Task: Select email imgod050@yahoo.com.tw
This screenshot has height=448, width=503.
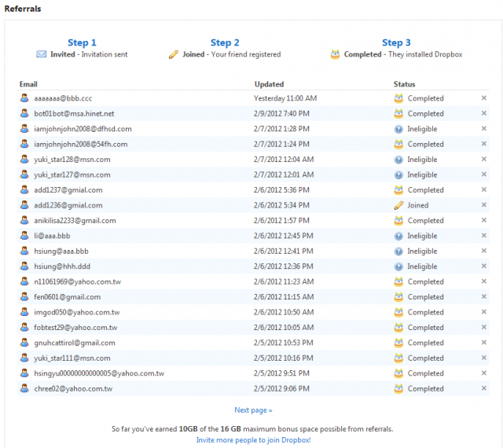Action: (77, 312)
